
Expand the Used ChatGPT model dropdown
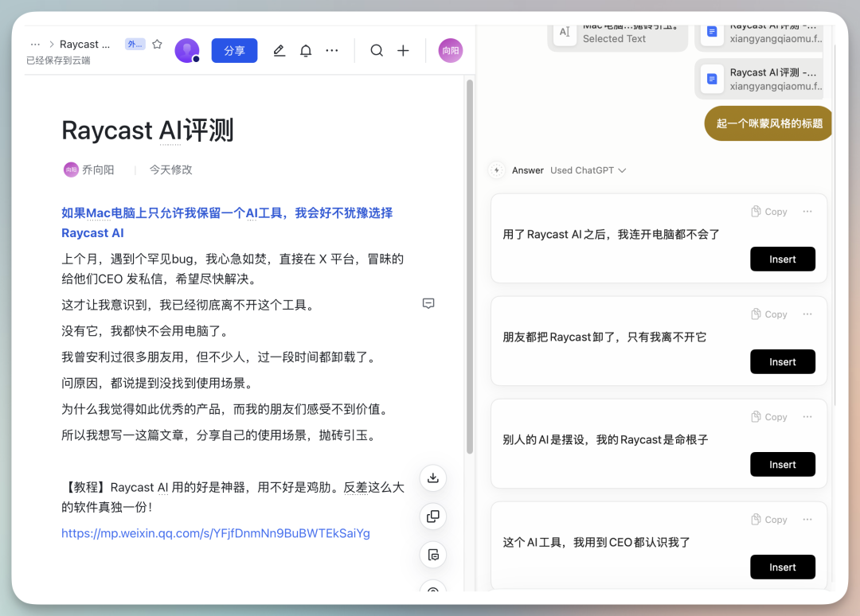click(588, 170)
